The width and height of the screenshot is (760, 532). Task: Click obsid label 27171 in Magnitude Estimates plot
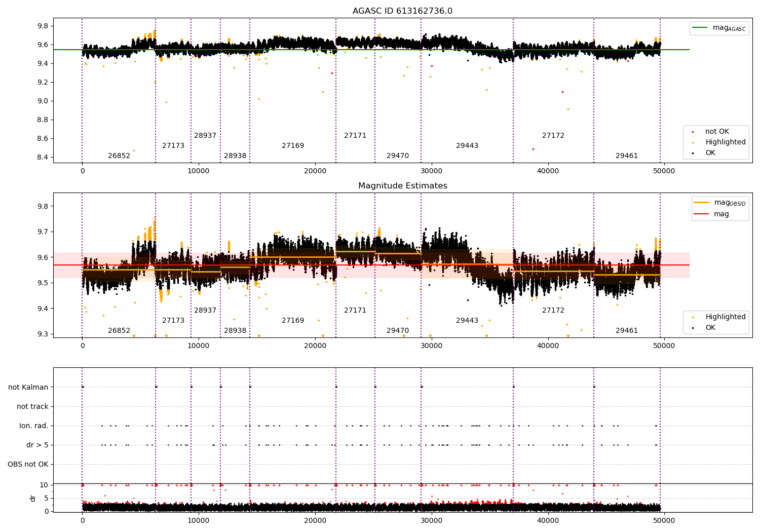tap(355, 311)
